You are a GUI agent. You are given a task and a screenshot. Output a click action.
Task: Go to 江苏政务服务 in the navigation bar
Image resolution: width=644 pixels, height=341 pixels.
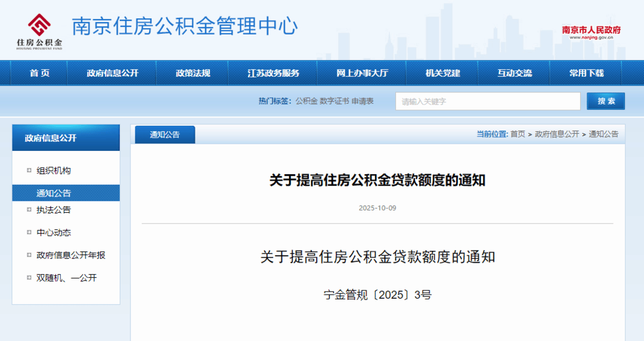coord(273,73)
